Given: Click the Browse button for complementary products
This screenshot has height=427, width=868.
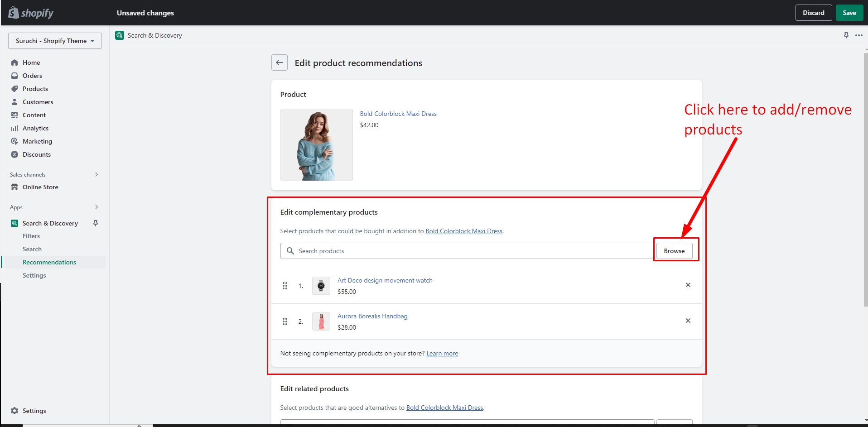Looking at the screenshot, I should coord(674,251).
